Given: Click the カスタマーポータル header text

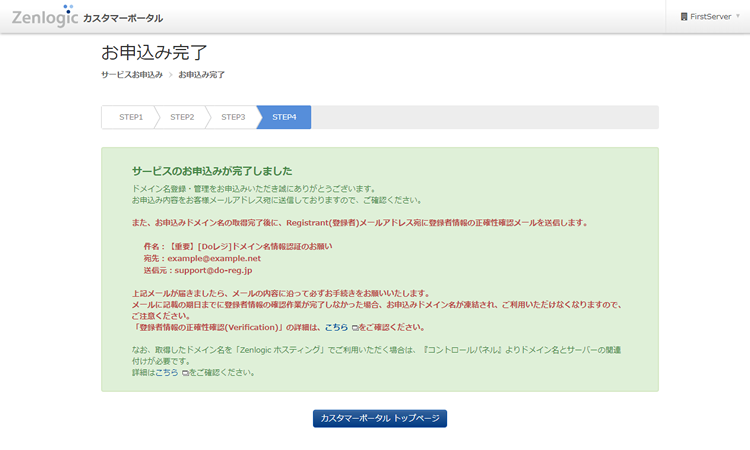Looking at the screenshot, I should point(123,18).
